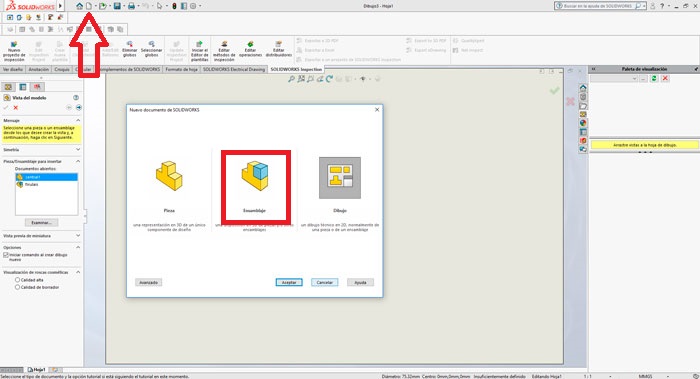Click Editar métodos de inspección
700x379 pixels.
224,51
